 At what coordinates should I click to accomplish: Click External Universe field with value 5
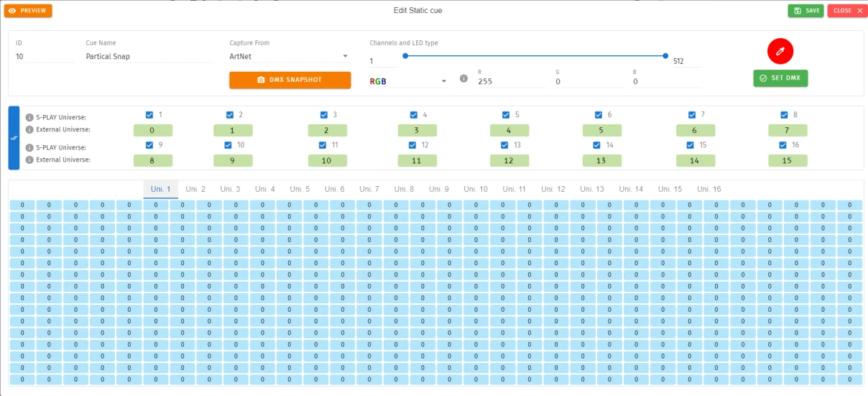click(x=602, y=130)
